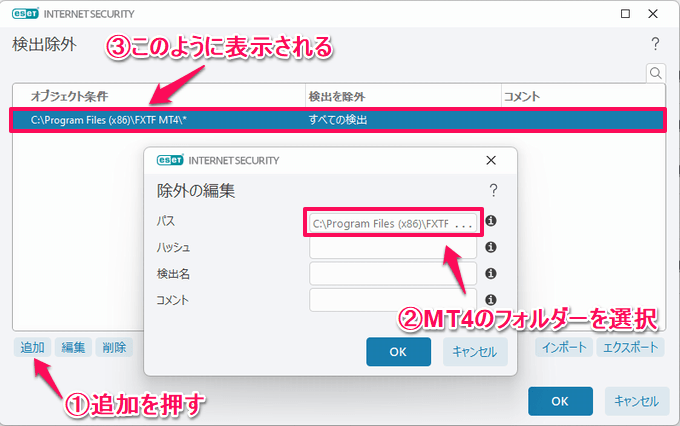Confirm the 除外の編集 dialog with OK
Image resolution: width=680 pixels, height=426 pixels.
tap(398, 351)
